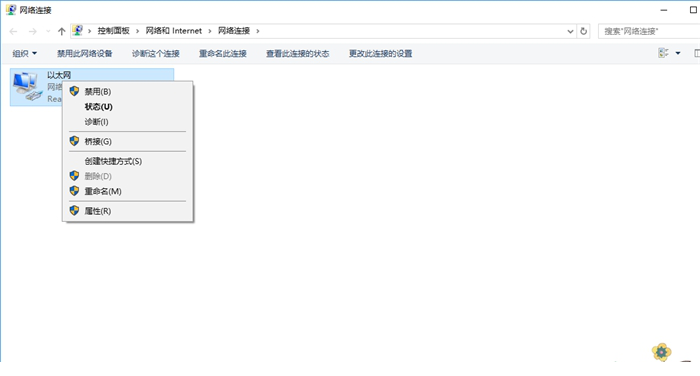Select the 以太网 adapter icon
700x376 pixels.
click(27, 86)
